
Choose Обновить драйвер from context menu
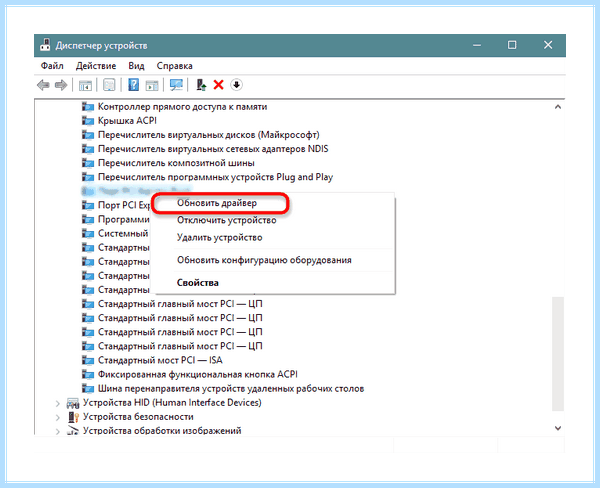pos(217,203)
